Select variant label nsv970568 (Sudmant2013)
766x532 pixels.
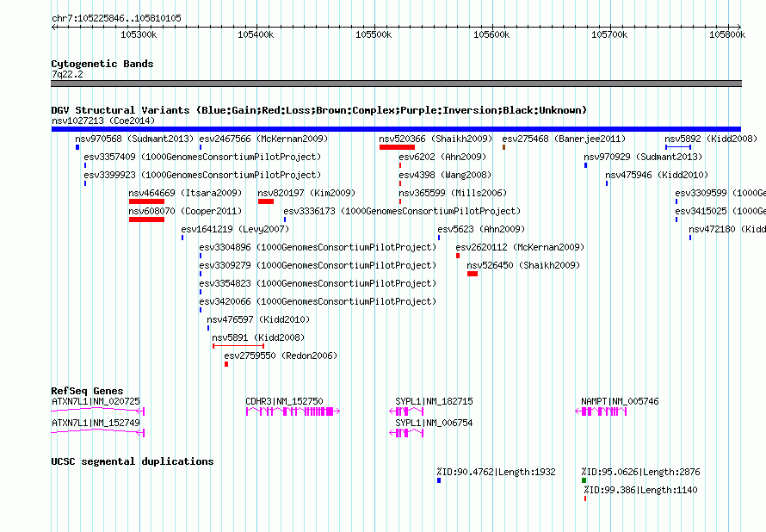click(134, 139)
